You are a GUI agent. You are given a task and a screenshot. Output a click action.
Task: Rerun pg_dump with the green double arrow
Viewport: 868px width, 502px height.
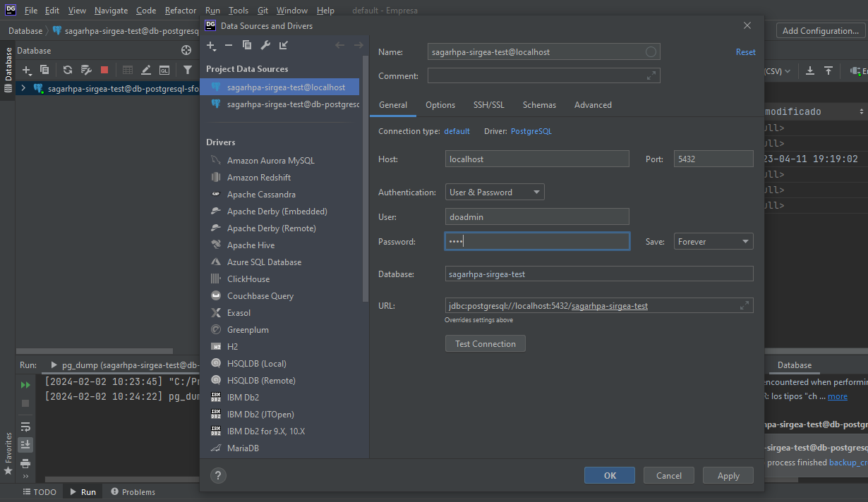point(25,385)
